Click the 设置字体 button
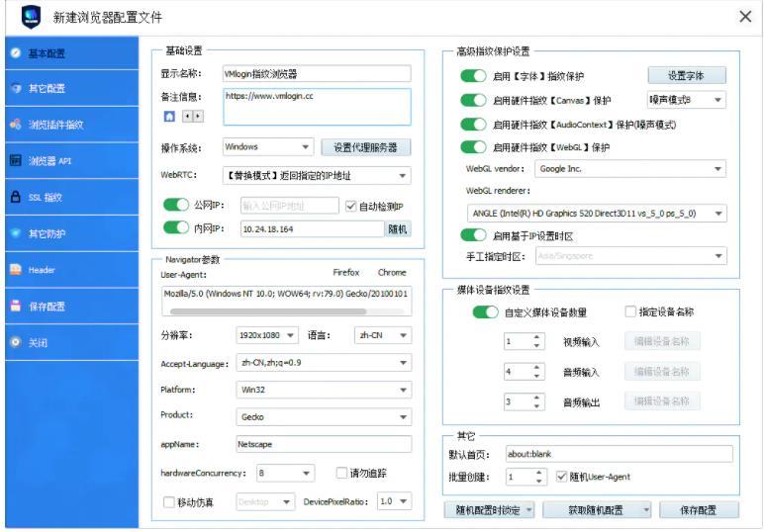The width and height of the screenshot is (764, 532). (687, 76)
